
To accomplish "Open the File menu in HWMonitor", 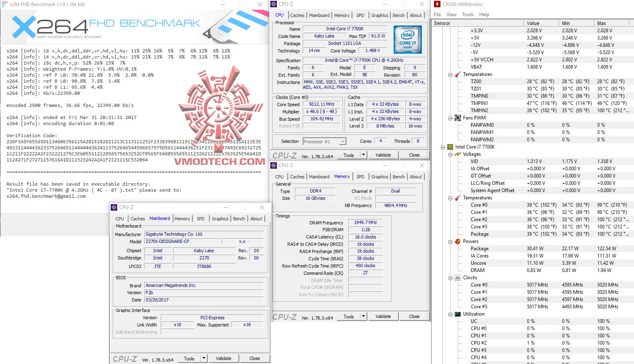I will pyautogui.click(x=437, y=15).
